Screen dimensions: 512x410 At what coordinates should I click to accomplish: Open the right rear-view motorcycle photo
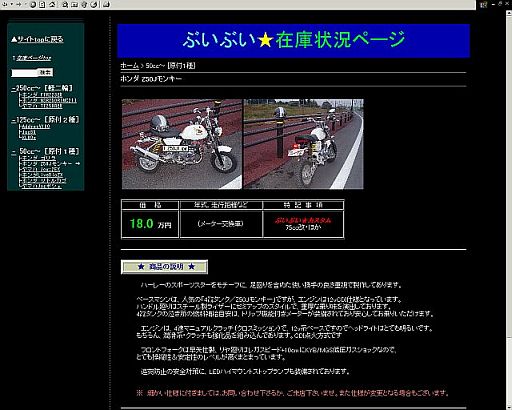(303, 144)
